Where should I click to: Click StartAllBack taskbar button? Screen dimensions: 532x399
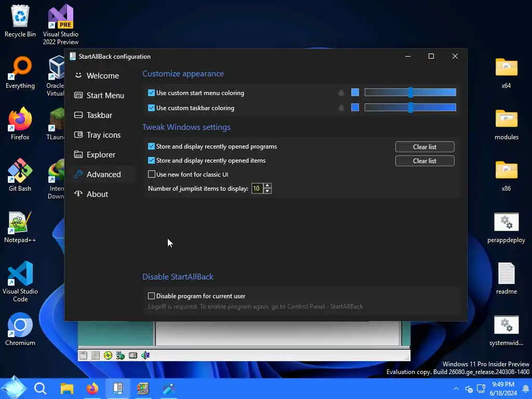[x=118, y=388]
